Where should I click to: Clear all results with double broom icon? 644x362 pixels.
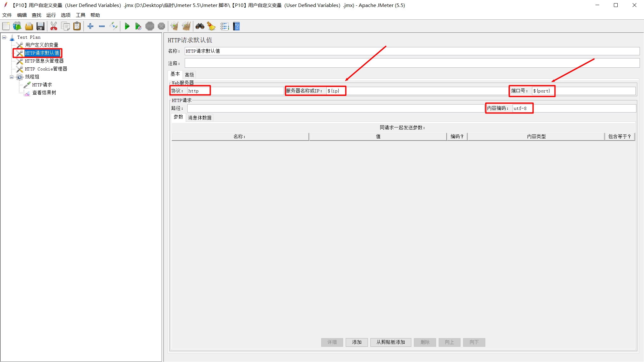[186, 26]
